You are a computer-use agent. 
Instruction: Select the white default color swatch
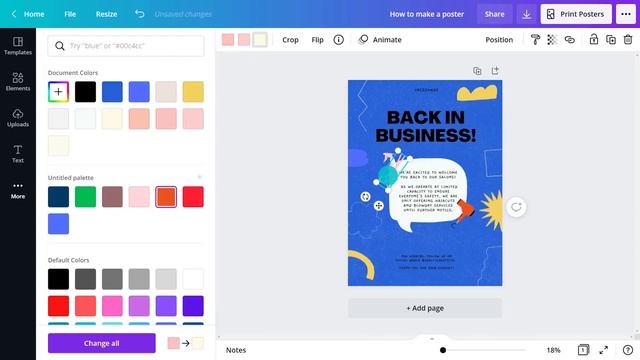pos(193,279)
